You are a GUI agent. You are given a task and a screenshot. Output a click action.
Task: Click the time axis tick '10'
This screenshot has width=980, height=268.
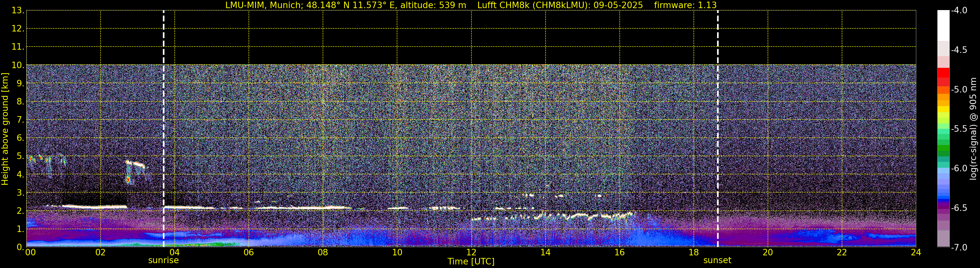[x=397, y=252]
